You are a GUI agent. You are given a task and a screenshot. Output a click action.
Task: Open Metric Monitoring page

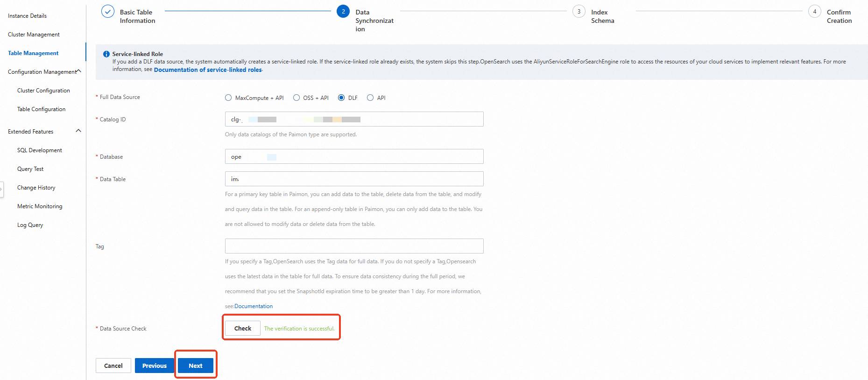pyautogui.click(x=40, y=206)
